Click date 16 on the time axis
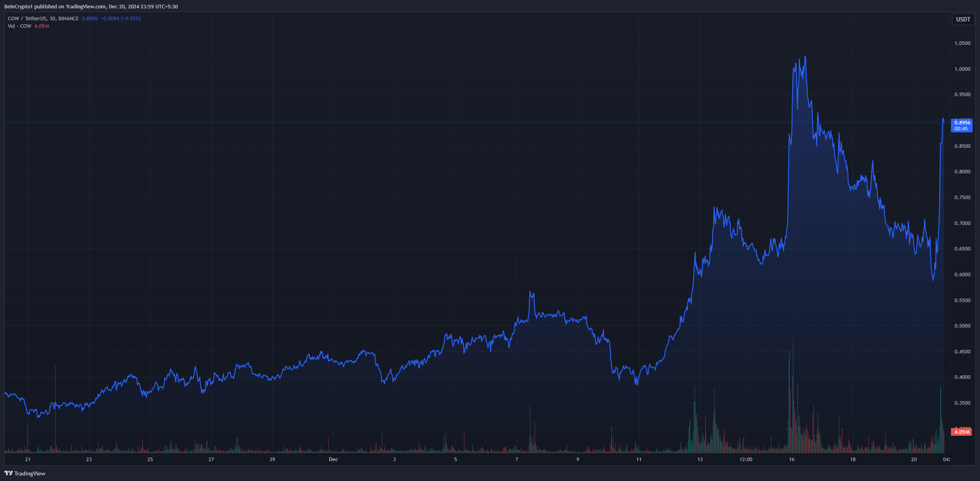 (x=792, y=459)
